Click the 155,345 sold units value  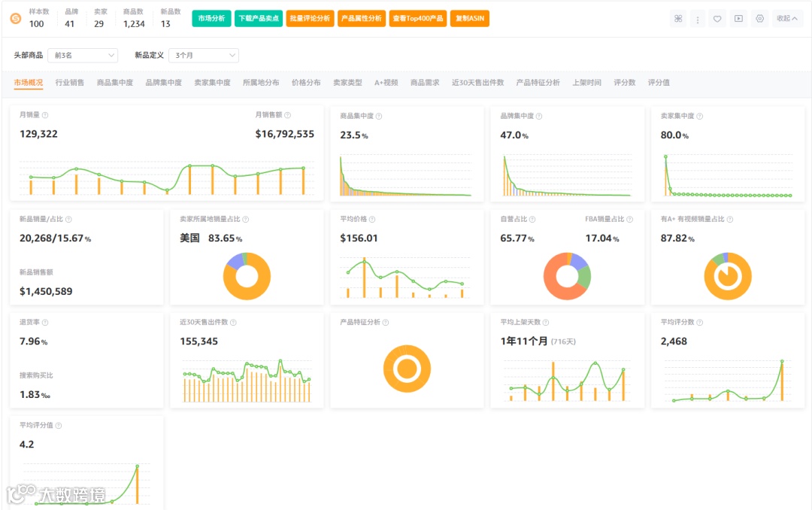pos(198,342)
